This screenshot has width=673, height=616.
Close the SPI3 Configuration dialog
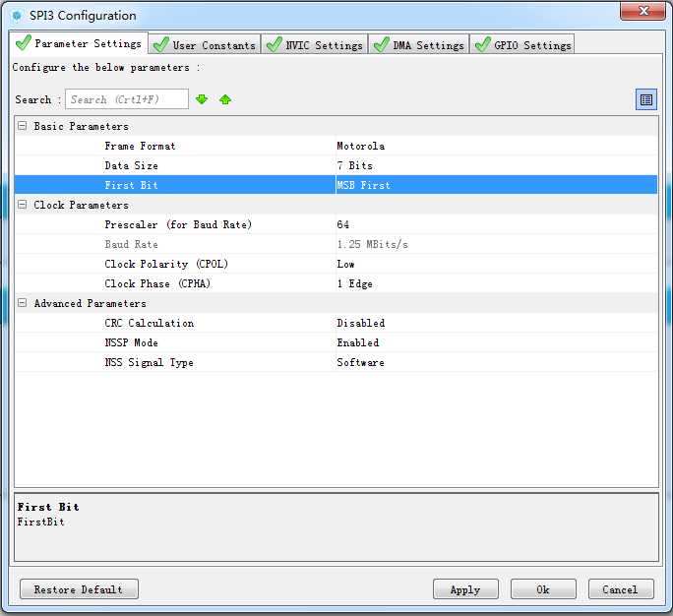[x=642, y=11]
